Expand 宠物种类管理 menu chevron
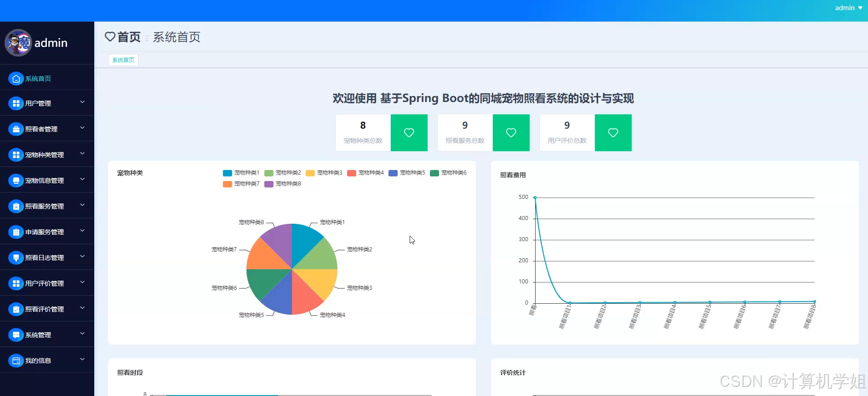This screenshot has height=396, width=868. point(82,153)
